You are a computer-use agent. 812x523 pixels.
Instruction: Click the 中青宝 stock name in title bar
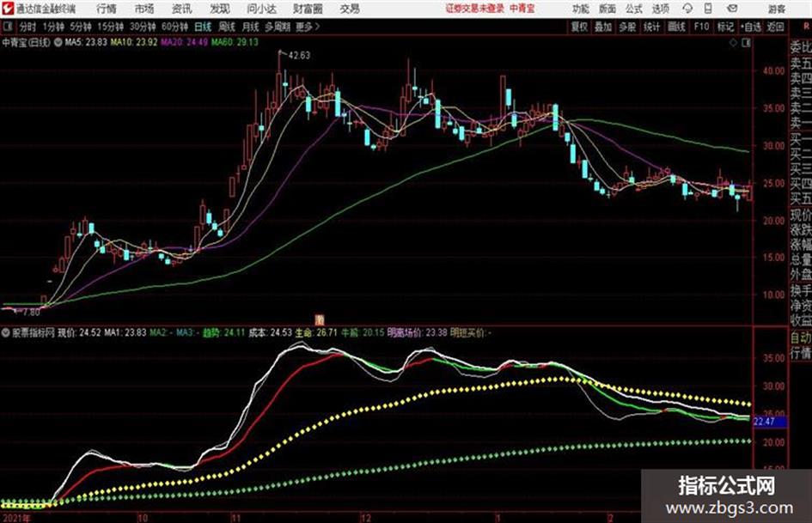[x=522, y=9]
